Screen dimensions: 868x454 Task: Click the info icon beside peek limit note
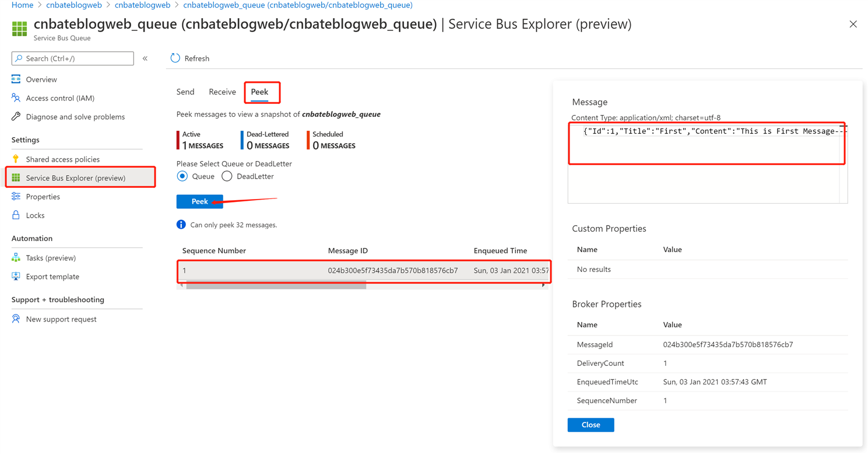(181, 225)
